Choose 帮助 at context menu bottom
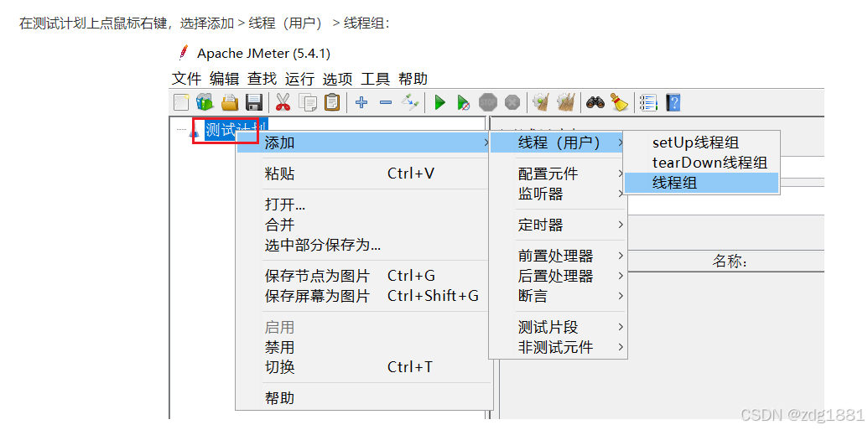Screen dimensions: 868x430 [x=364, y=398]
